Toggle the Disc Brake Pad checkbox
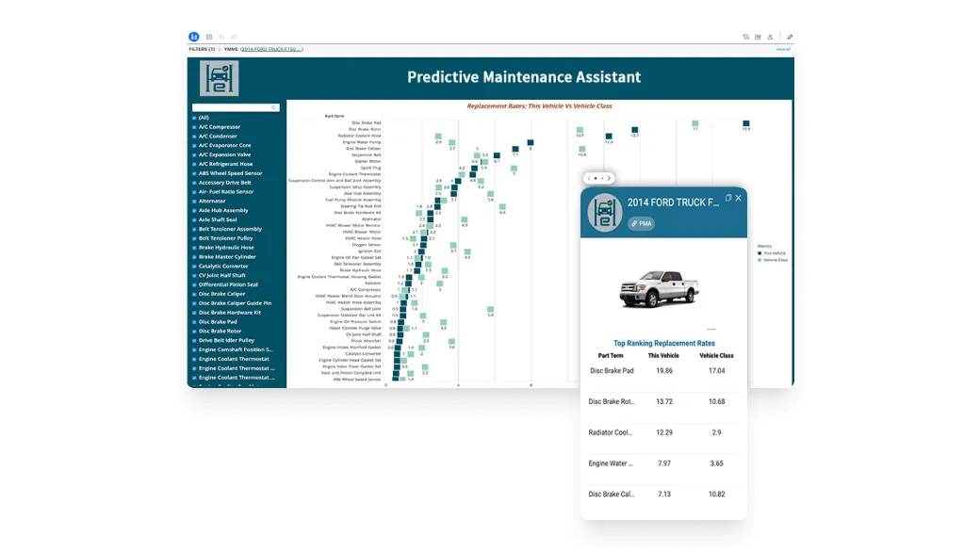The image size is (980, 551). tap(194, 321)
